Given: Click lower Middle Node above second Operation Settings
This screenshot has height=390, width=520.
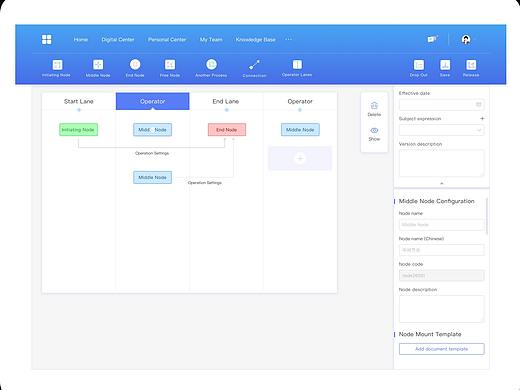Looking at the screenshot, I should pos(153,177).
